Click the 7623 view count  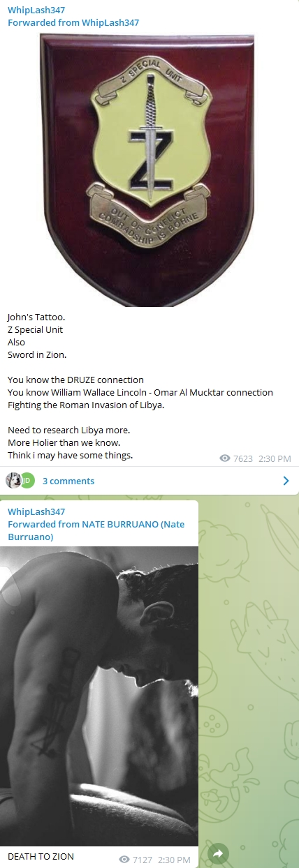point(243,458)
